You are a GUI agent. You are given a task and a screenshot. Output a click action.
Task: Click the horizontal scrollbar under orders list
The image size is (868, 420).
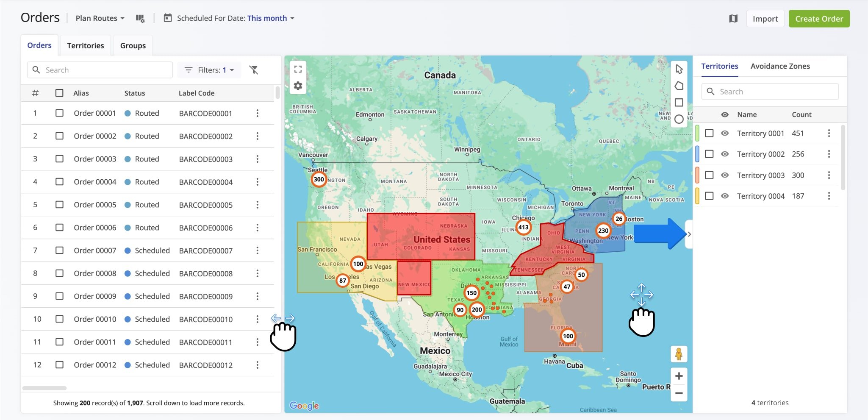click(44, 388)
